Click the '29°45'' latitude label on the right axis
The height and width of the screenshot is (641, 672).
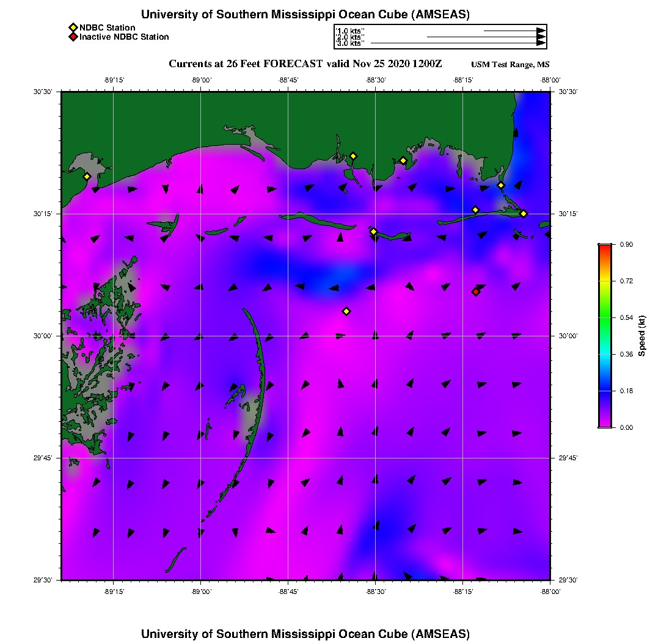point(568,458)
